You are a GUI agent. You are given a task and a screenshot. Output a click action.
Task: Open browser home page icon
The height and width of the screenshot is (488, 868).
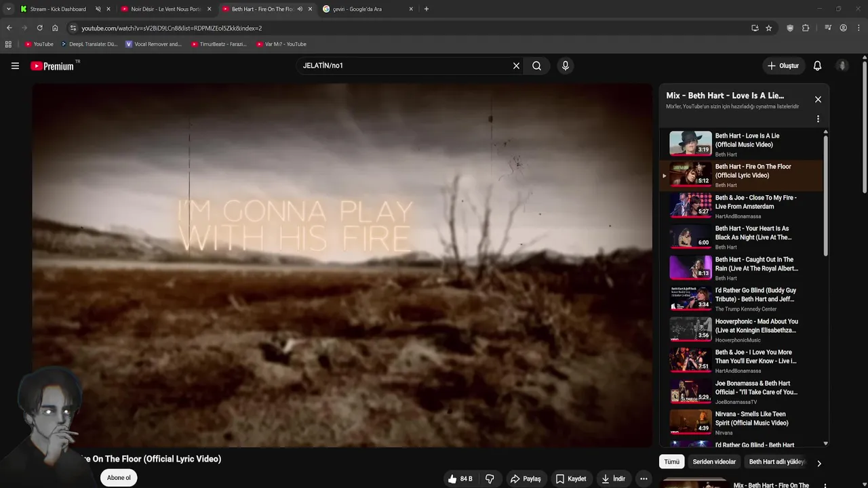click(x=55, y=28)
